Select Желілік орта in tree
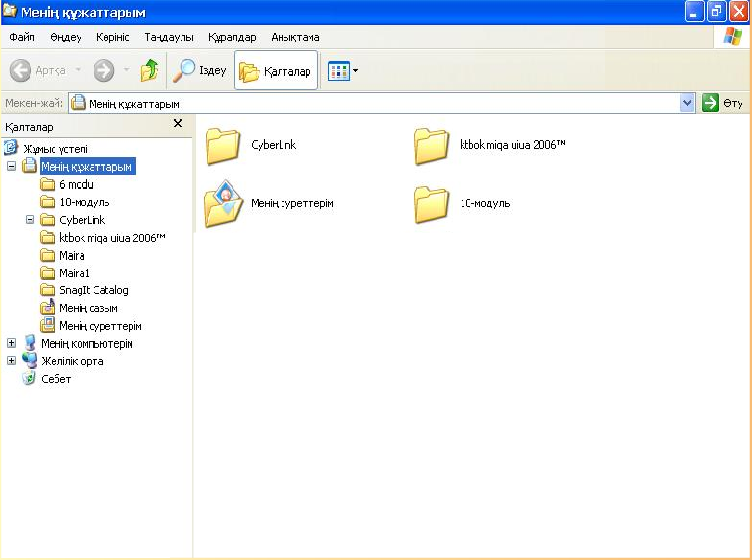Viewport: 752px width, 560px height. click(x=73, y=361)
